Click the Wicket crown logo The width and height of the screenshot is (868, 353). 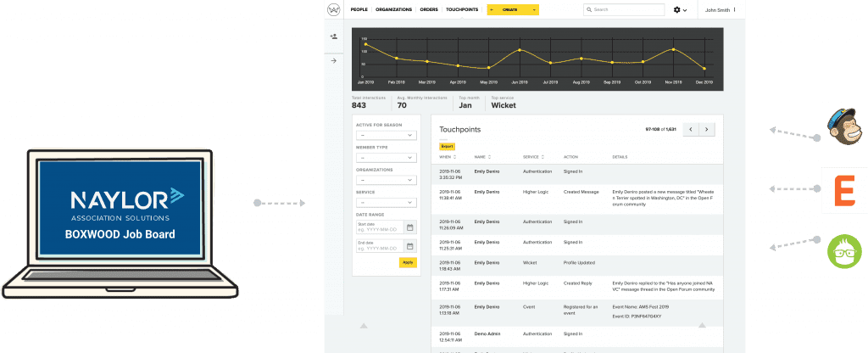coord(333,10)
